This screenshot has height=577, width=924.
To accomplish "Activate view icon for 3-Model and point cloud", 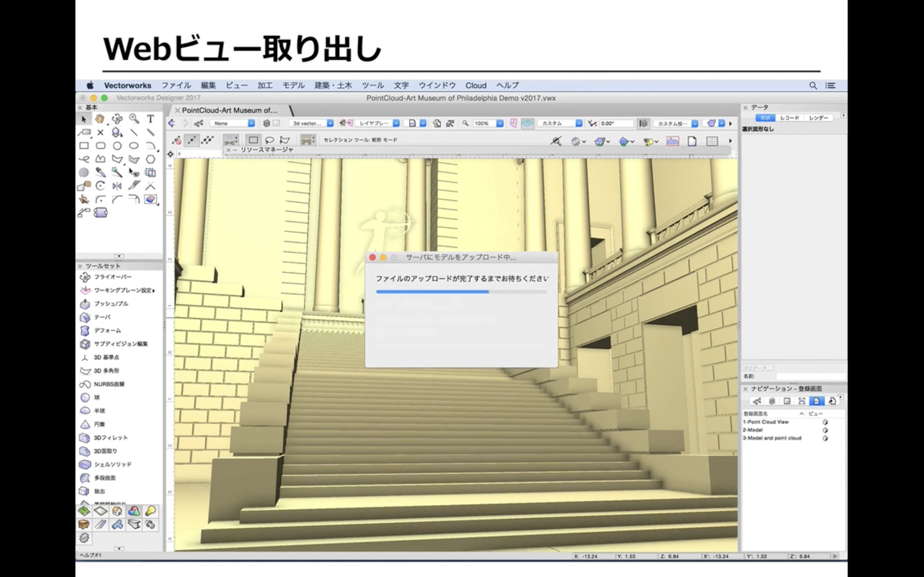I will (x=825, y=438).
